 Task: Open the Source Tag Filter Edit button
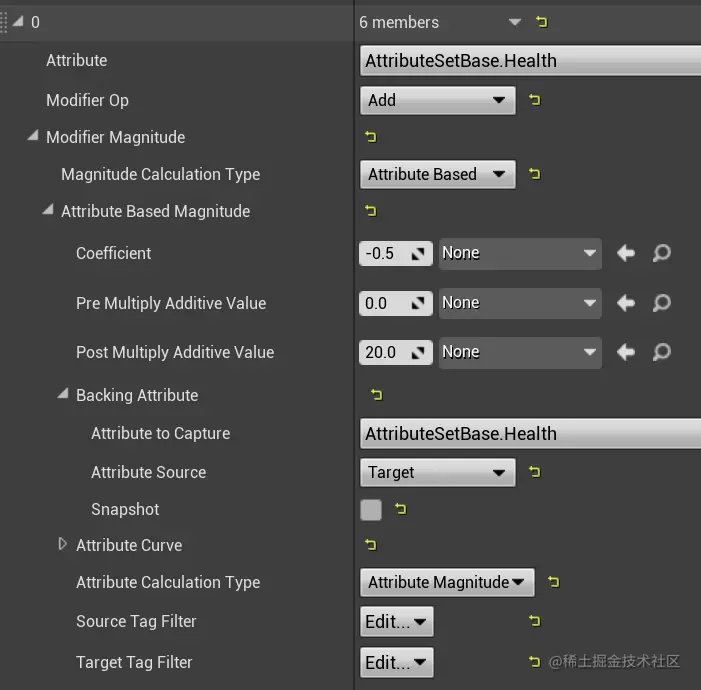[396, 622]
